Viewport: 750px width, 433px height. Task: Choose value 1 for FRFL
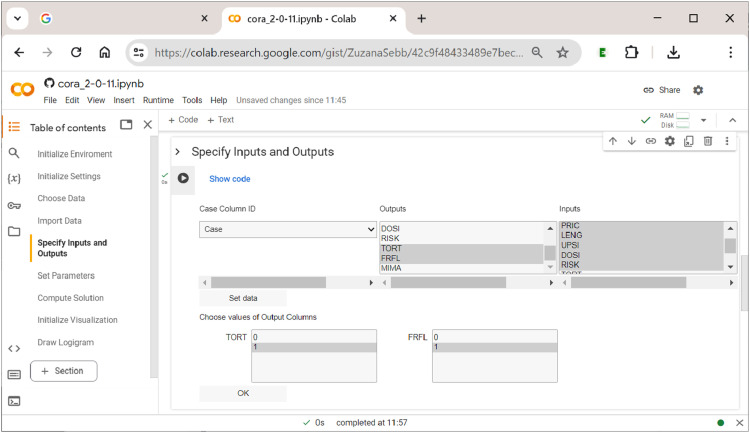tap(495, 347)
